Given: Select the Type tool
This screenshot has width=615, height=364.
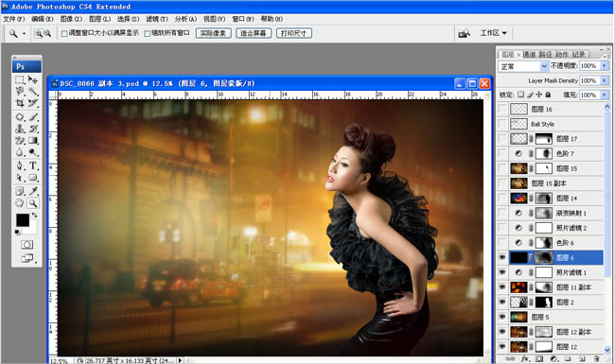Looking at the screenshot, I should click(x=33, y=165).
